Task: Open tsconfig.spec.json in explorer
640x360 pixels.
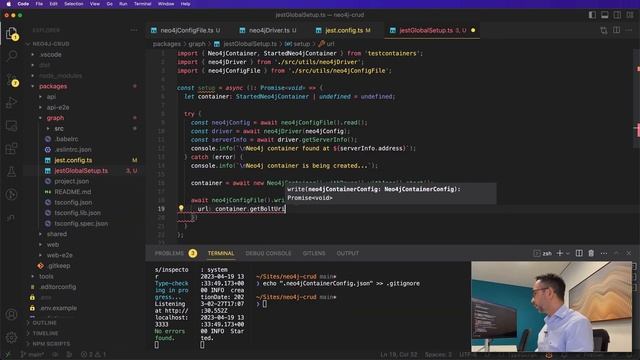Action: (x=81, y=224)
